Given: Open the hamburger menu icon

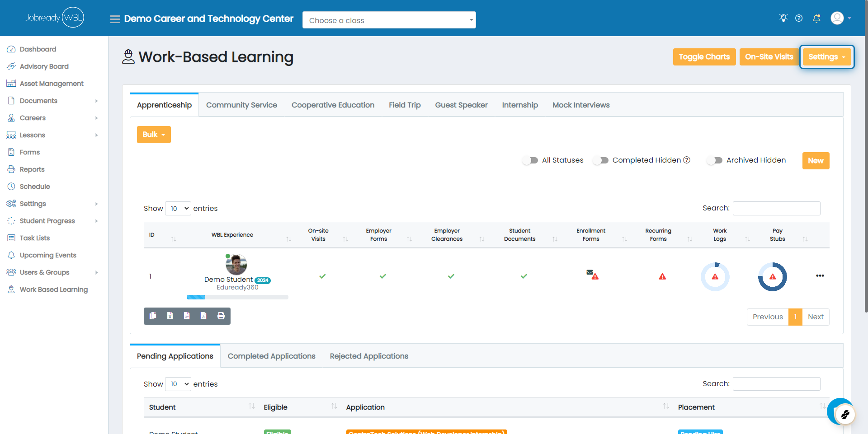Looking at the screenshot, I should tap(115, 19).
